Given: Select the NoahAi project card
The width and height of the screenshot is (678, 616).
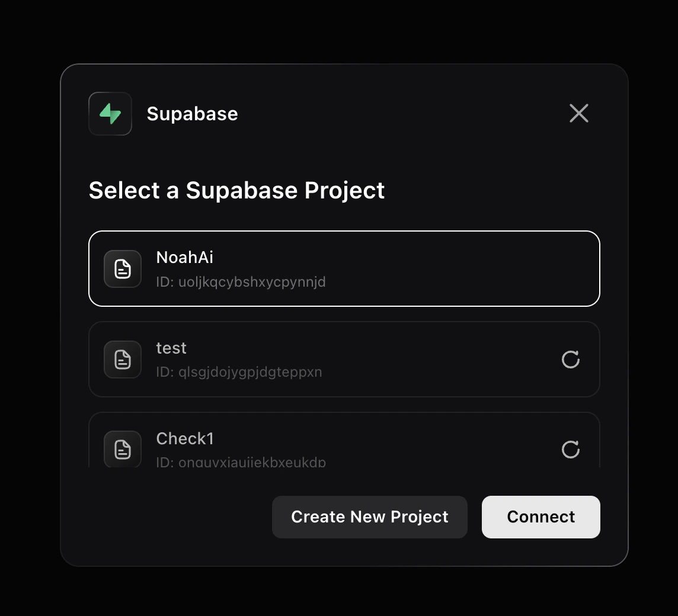Looking at the screenshot, I should click(344, 268).
